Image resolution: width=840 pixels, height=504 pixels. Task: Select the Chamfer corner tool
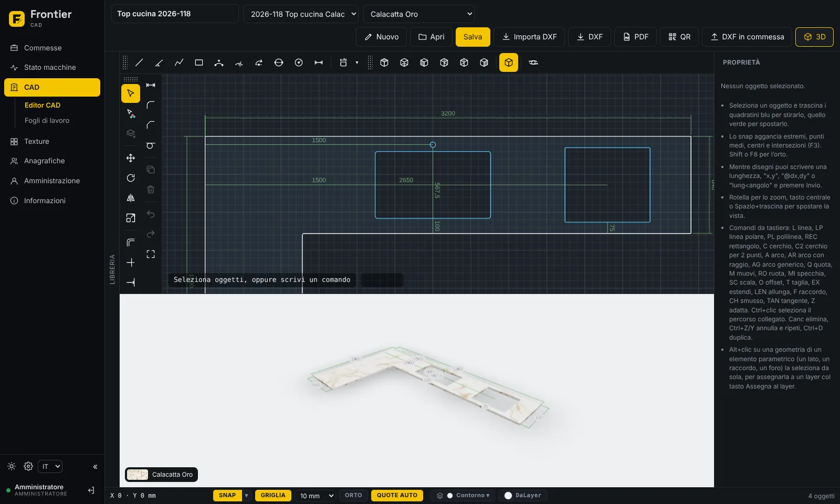tap(151, 125)
